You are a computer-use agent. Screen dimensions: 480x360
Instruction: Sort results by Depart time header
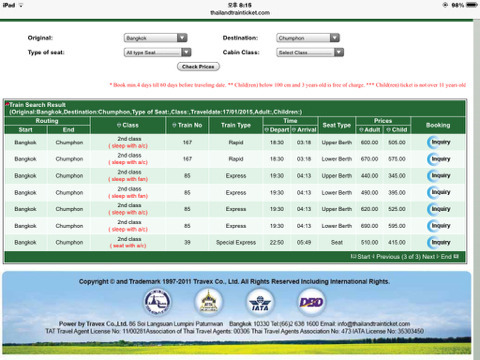(277, 130)
